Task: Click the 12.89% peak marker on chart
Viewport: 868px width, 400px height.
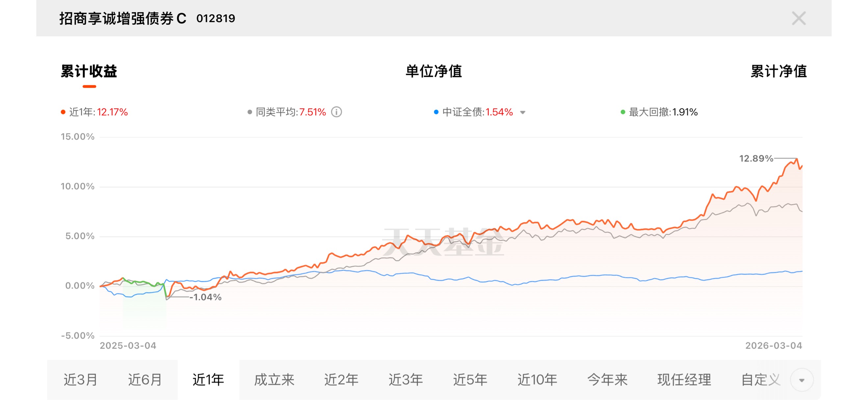Action: [797, 158]
